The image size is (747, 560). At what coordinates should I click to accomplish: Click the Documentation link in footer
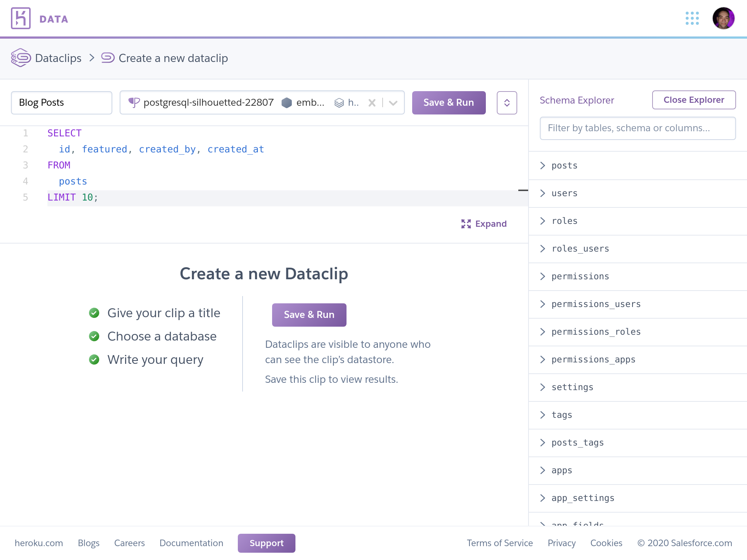191,543
